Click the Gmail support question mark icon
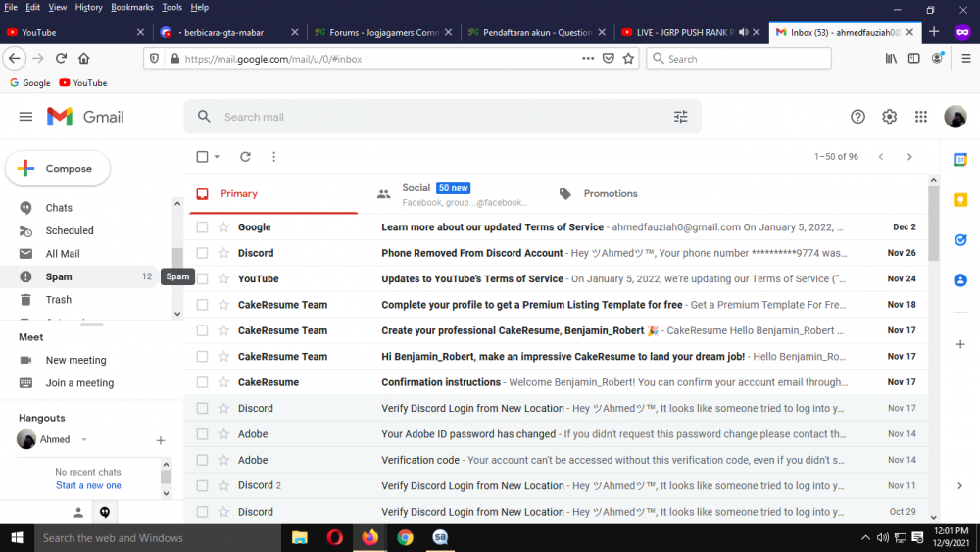The height and width of the screenshot is (552, 980). tap(857, 117)
